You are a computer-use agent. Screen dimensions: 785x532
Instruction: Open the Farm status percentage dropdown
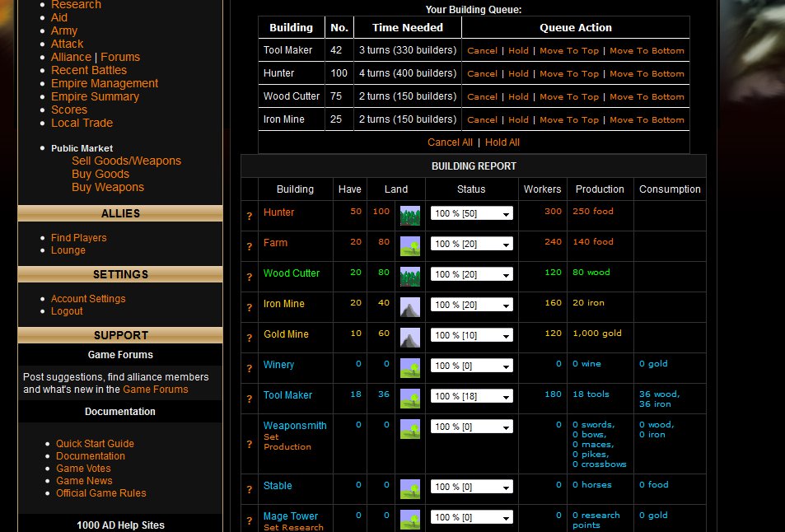(x=471, y=244)
